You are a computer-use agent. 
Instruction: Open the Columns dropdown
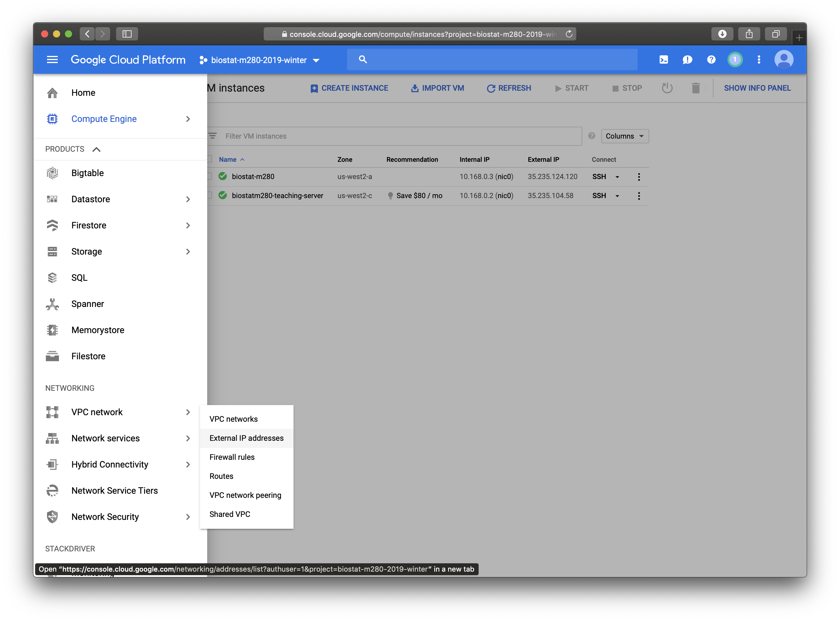pos(624,136)
